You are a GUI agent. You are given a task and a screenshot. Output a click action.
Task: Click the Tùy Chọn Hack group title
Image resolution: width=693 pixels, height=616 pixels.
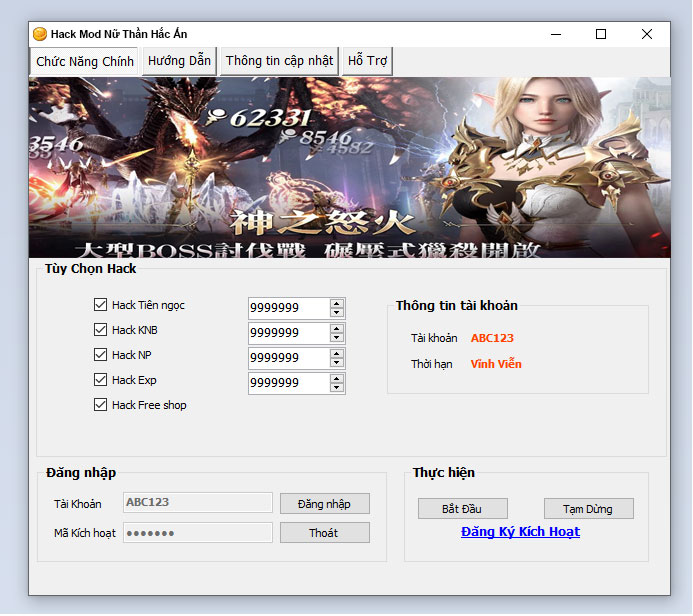pyautogui.click(x=91, y=269)
